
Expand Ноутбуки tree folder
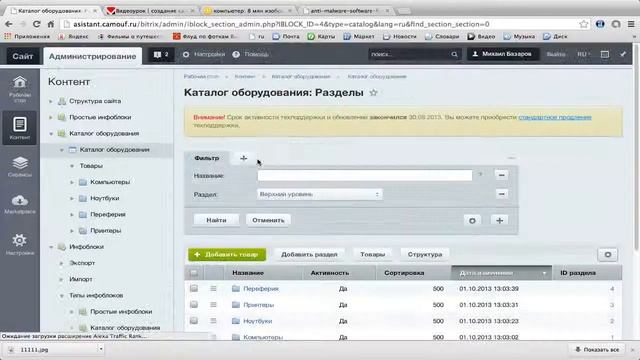[72, 199]
